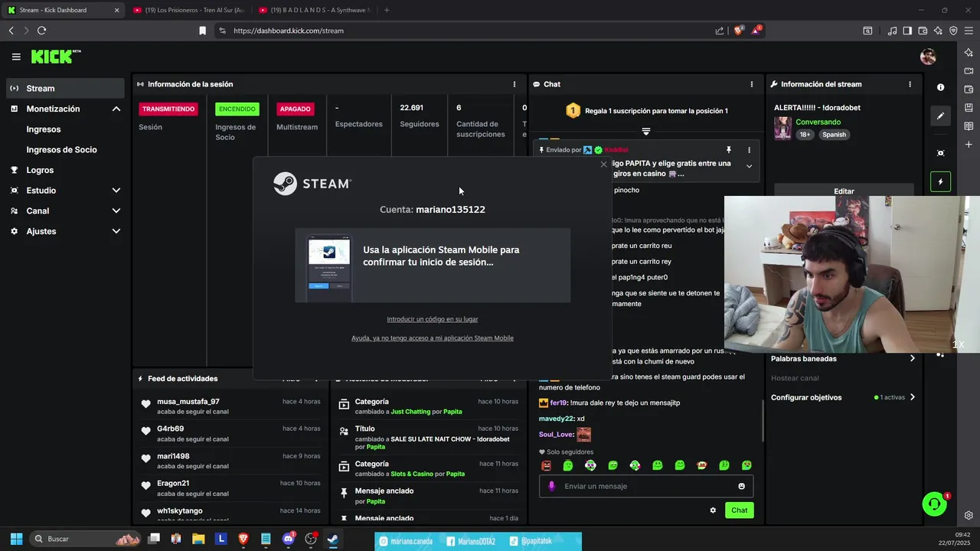Expand the Estudio section
Viewport: 980px width, 551px height.
click(x=116, y=191)
